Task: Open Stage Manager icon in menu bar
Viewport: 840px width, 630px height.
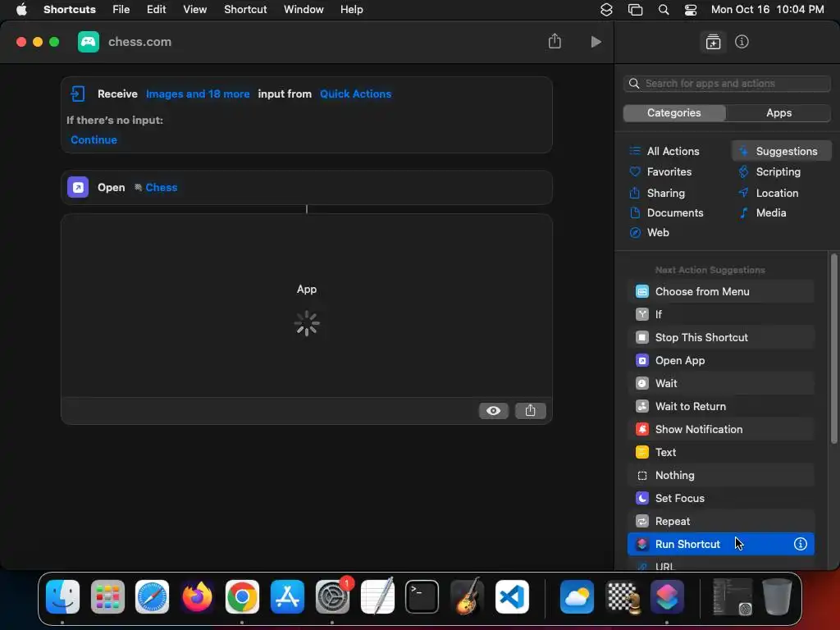Action: click(635, 10)
